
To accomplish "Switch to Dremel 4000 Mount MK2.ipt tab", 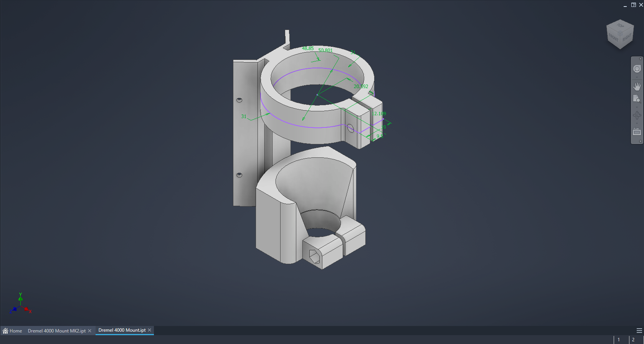I will pos(57,331).
